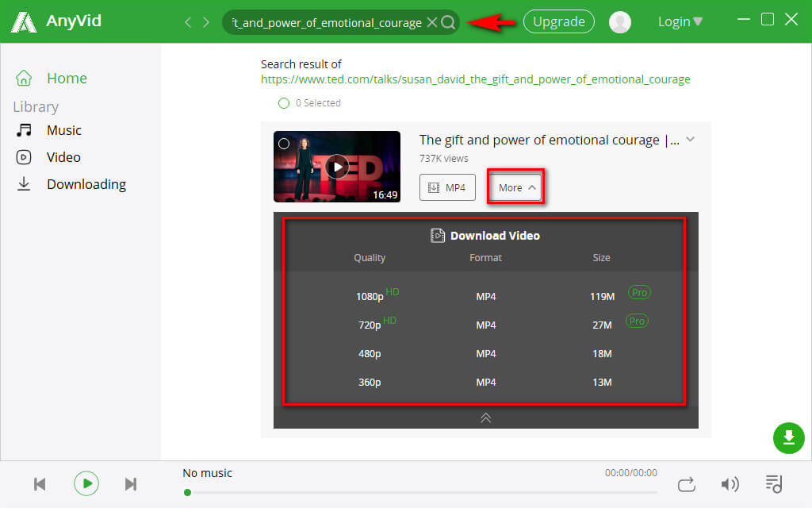Expand the video title chevron
Image resolution: width=812 pixels, height=508 pixels.
(x=691, y=140)
